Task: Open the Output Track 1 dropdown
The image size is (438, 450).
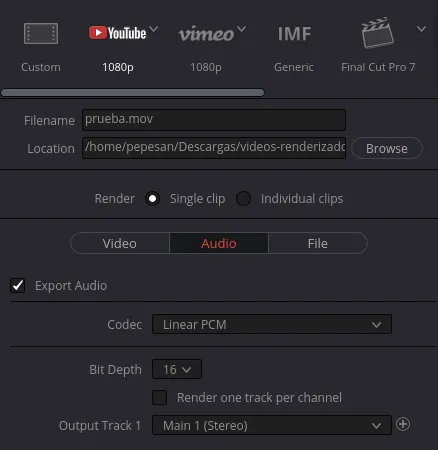Action: pos(272,425)
